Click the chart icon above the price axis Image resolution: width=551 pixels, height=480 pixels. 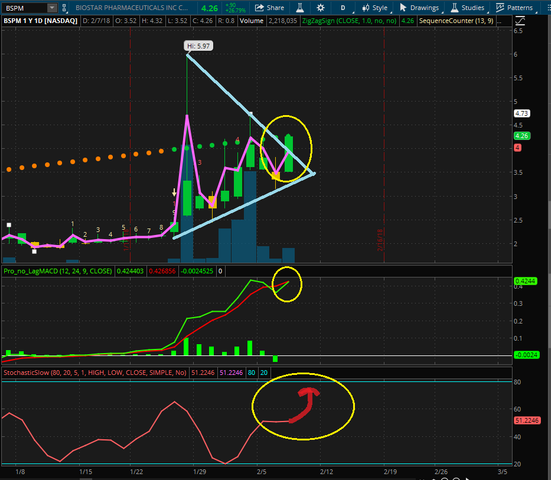tap(520, 21)
